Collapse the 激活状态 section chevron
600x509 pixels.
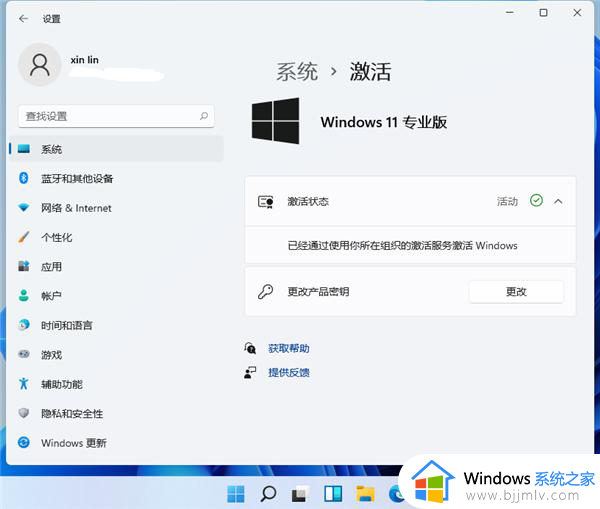tap(558, 201)
